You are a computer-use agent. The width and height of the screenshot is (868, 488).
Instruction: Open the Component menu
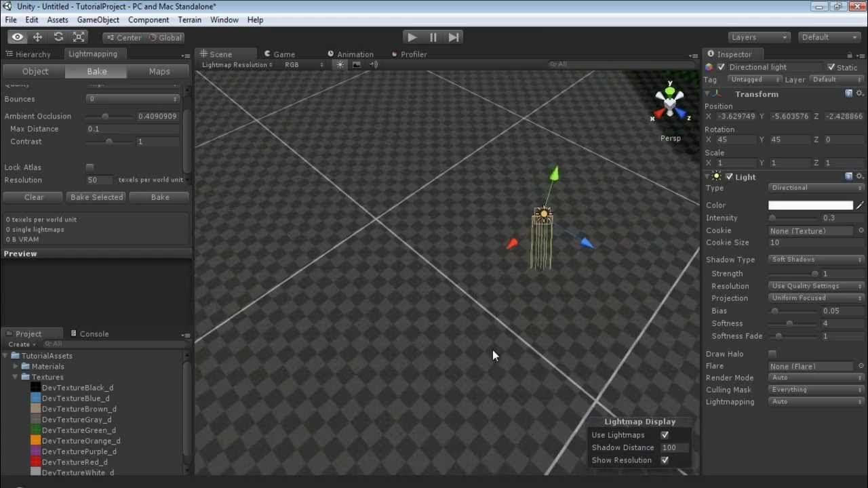tap(149, 20)
